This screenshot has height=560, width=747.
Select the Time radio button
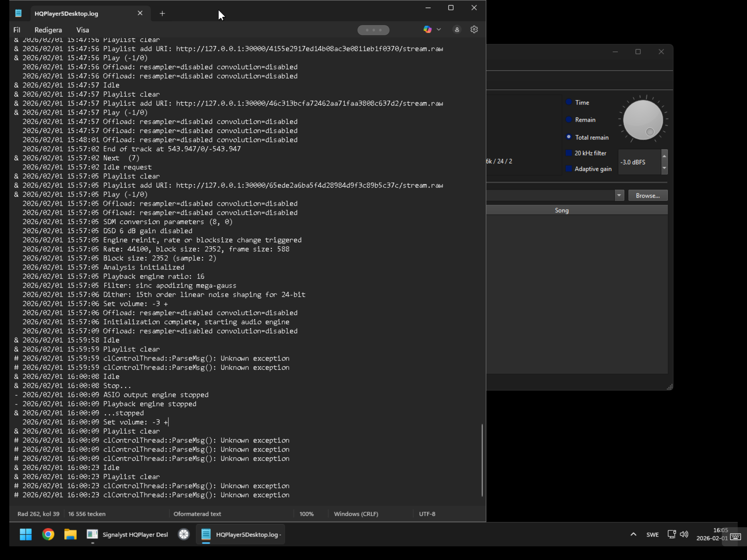click(x=569, y=102)
